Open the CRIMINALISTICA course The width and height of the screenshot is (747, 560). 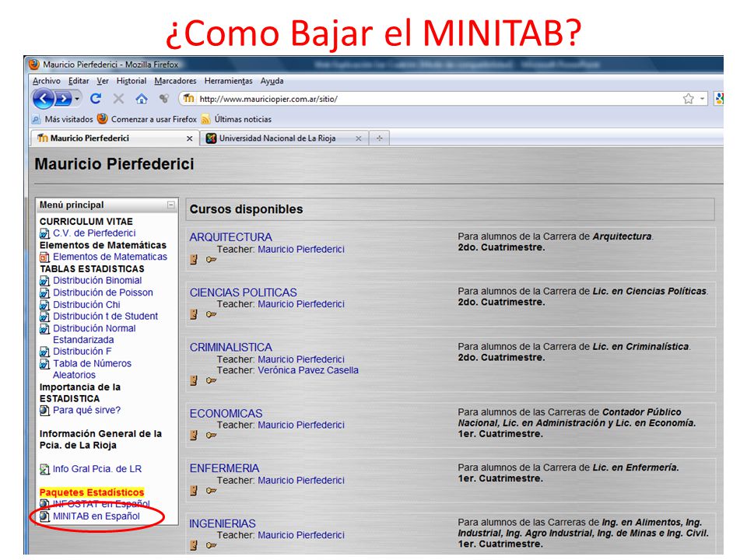pos(230,348)
